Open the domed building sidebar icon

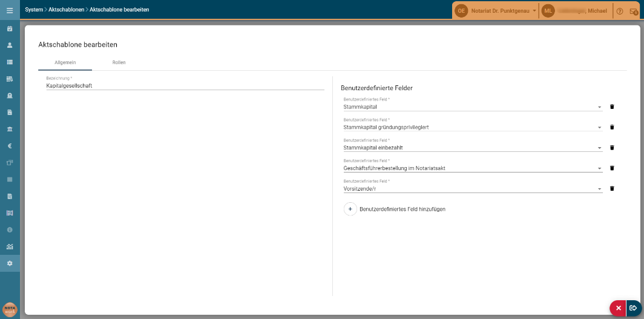(x=10, y=95)
